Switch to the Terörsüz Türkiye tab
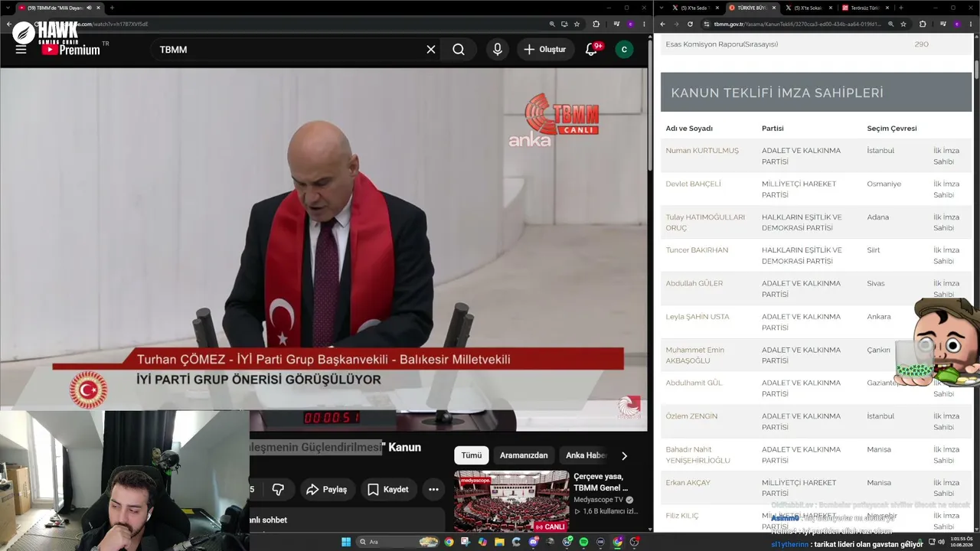 [x=866, y=8]
